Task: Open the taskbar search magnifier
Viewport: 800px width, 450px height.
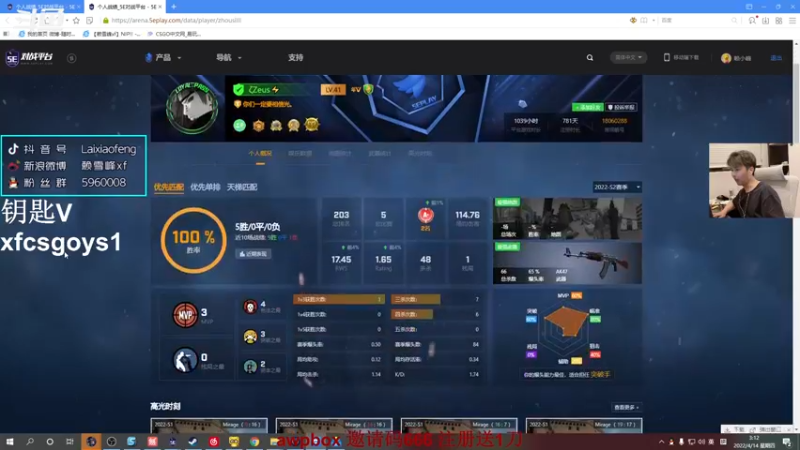Action: [30, 441]
